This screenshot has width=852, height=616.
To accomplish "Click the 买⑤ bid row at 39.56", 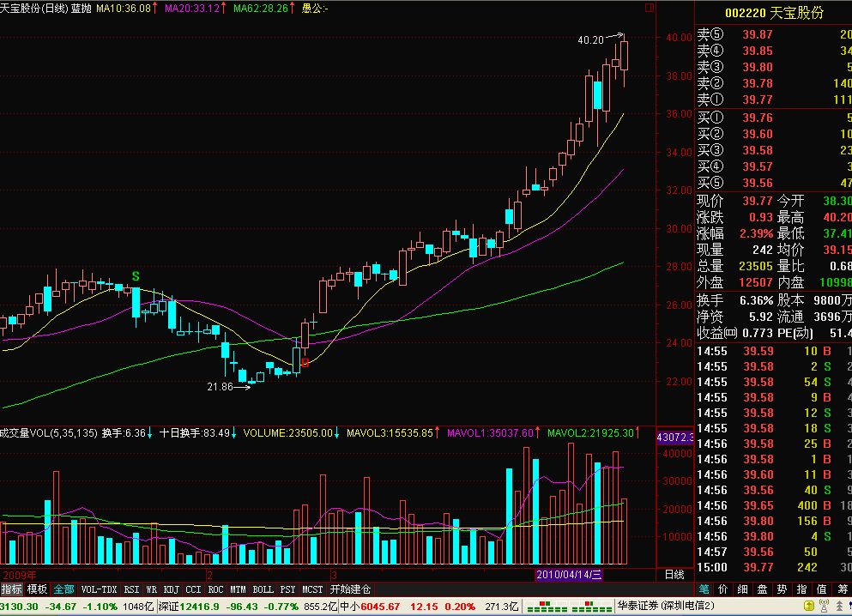I will coord(774,183).
